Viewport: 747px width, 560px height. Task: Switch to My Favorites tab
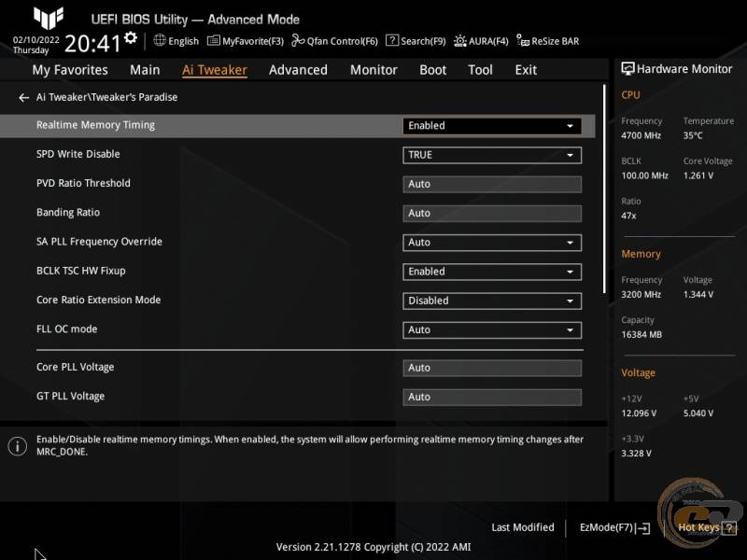70,70
